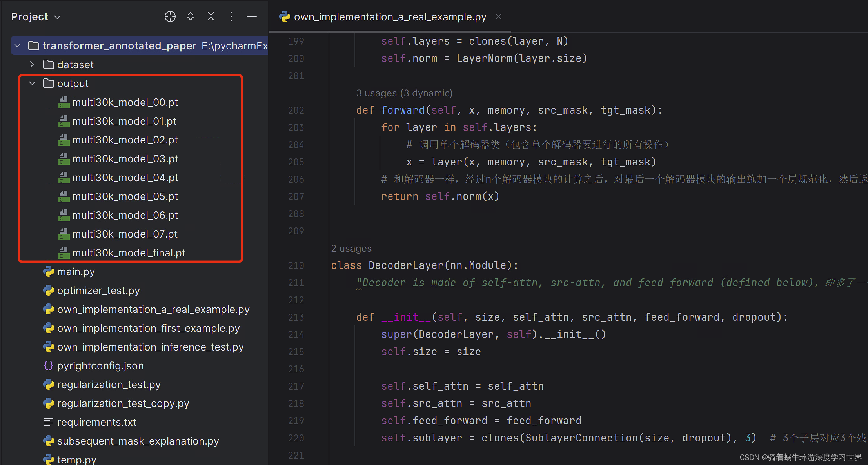
Task: Open main.py in project tree
Action: point(76,272)
